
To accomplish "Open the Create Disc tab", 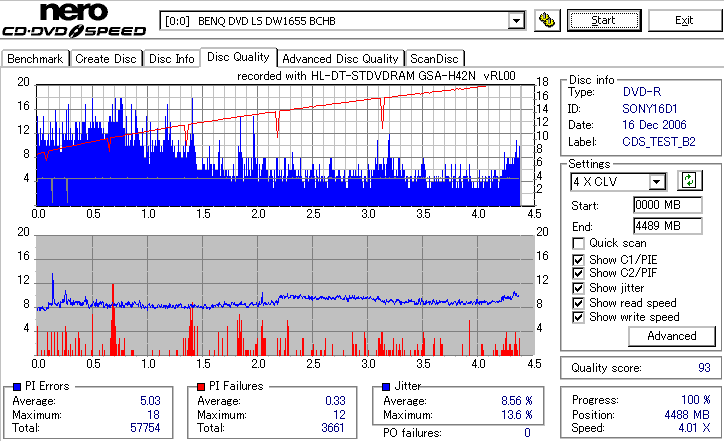I will point(106,59).
